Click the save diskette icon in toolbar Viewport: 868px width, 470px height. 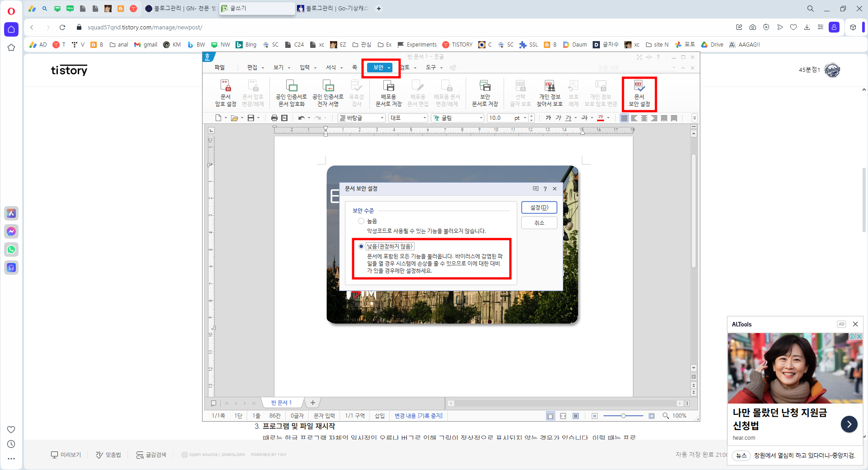pos(251,118)
